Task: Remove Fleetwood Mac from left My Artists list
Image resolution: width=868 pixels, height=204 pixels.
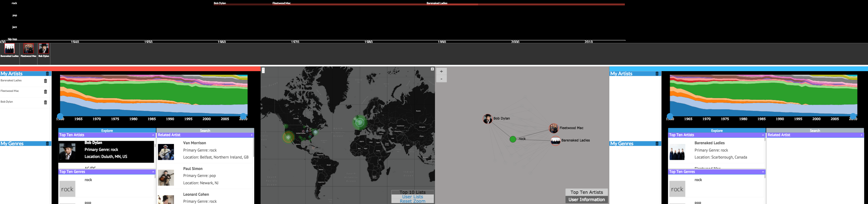Action: coord(45,92)
